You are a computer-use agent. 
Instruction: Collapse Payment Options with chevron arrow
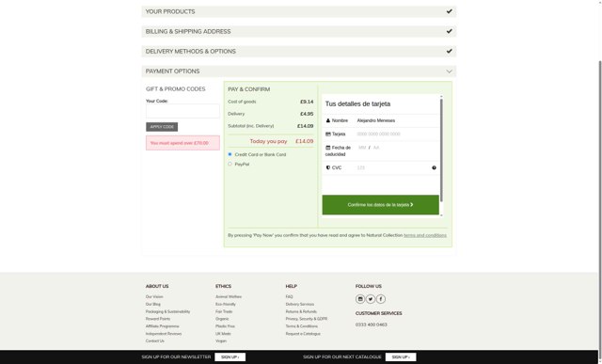(450, 71)
